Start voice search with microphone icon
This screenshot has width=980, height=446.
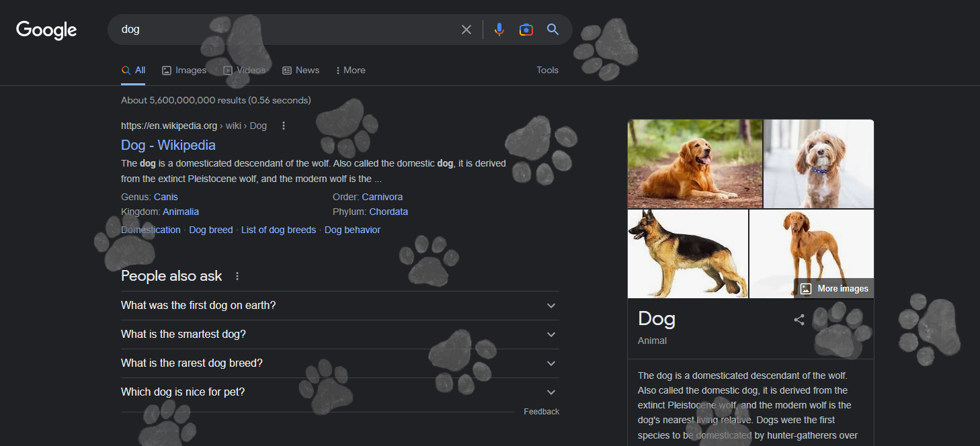pyautogui.click(x=499, y=30)
